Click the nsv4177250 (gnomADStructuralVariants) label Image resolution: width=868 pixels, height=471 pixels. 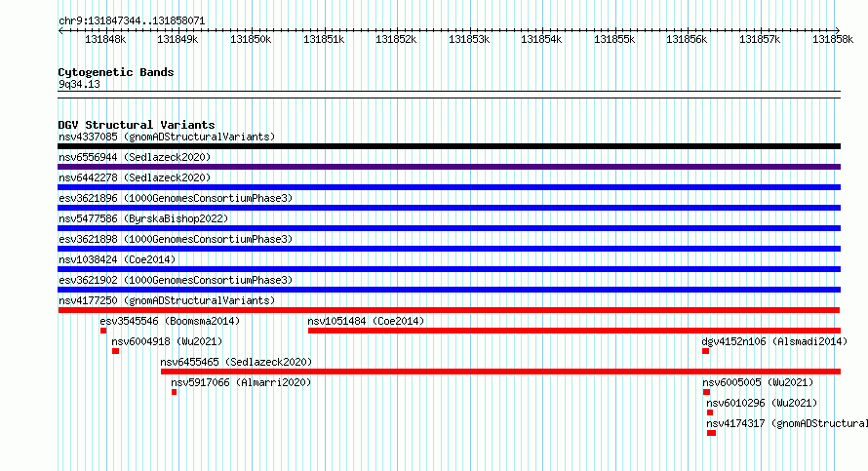pyautogui.click(x=167, y=300)
